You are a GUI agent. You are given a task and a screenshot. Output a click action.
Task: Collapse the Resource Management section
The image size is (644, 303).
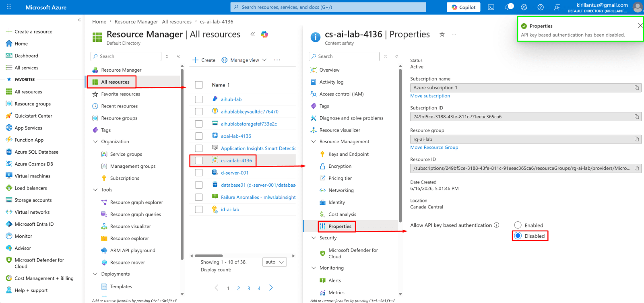pos(314,142)
